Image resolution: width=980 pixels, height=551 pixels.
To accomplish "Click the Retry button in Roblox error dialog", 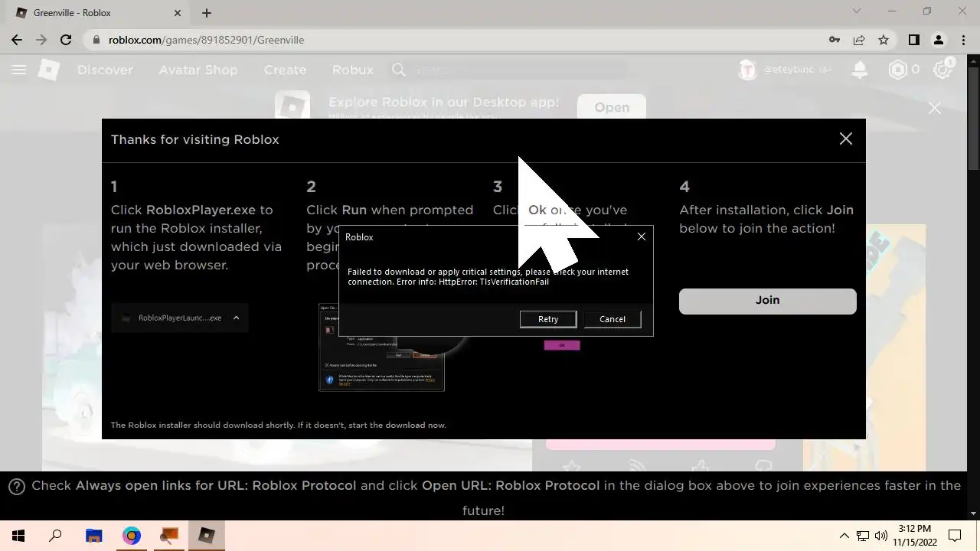I will (x=548, y=319).
